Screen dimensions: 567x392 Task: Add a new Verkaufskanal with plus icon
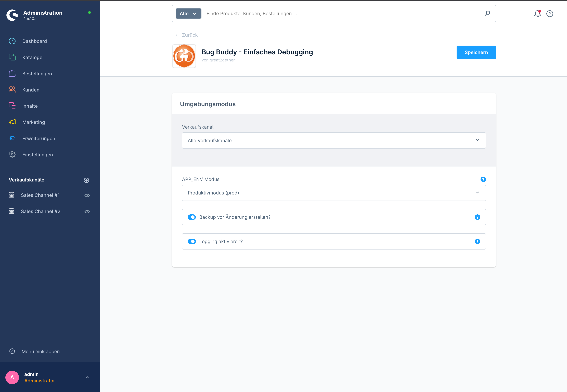click(86, 180)
